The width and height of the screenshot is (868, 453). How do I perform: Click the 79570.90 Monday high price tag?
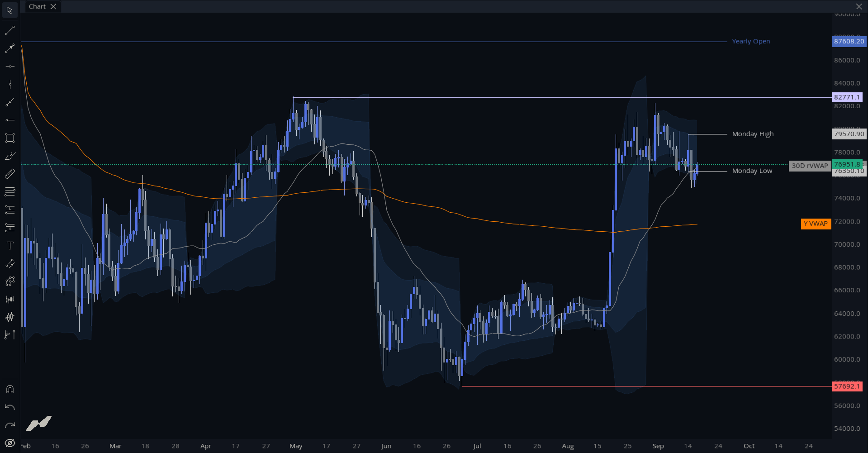(x=849, y=134)
